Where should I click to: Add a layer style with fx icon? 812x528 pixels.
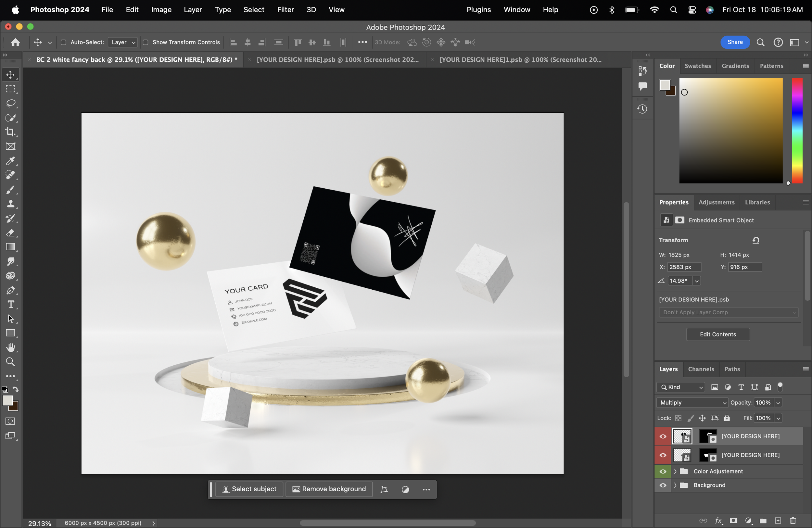pos(718,521)
